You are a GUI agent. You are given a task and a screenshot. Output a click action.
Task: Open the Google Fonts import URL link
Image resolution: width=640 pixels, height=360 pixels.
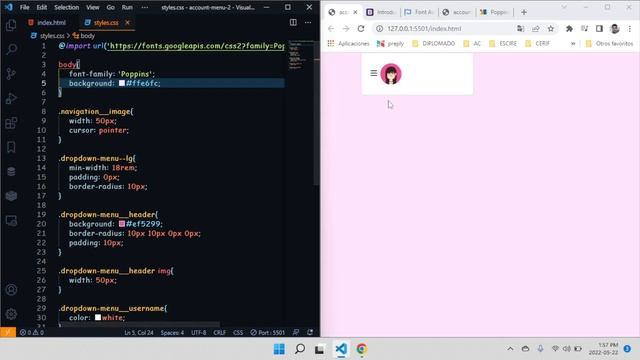(x=197, y=46)
